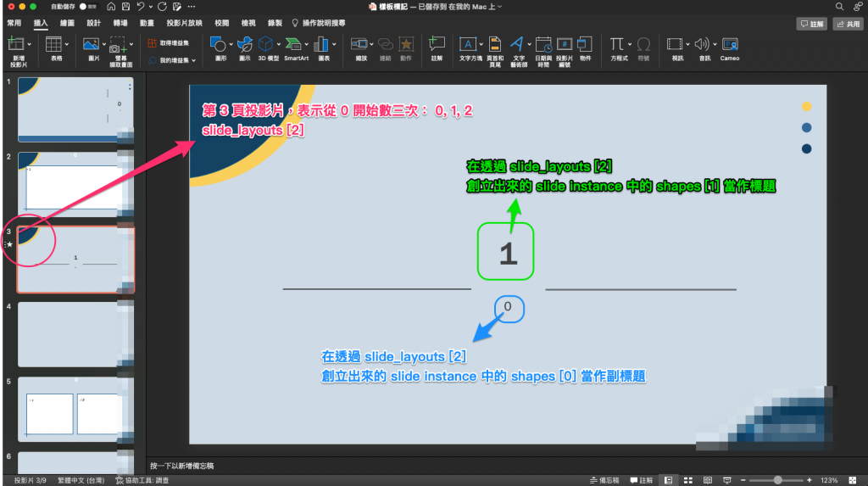Open the 我的增益集 dropdown

(172, 60)
